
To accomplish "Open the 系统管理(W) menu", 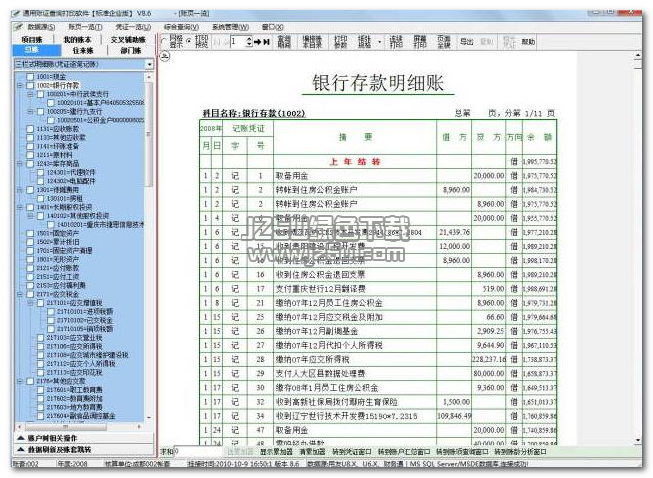I will [x=230, y=27].
